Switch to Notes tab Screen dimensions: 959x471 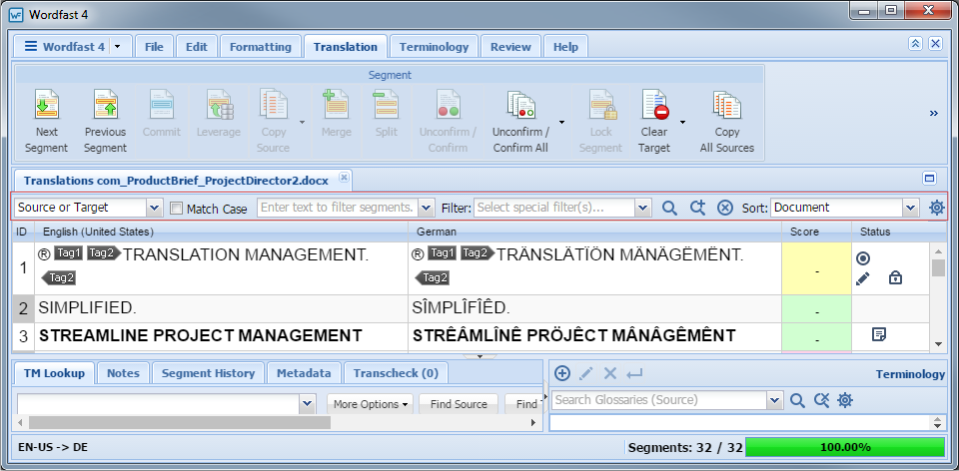123,373
